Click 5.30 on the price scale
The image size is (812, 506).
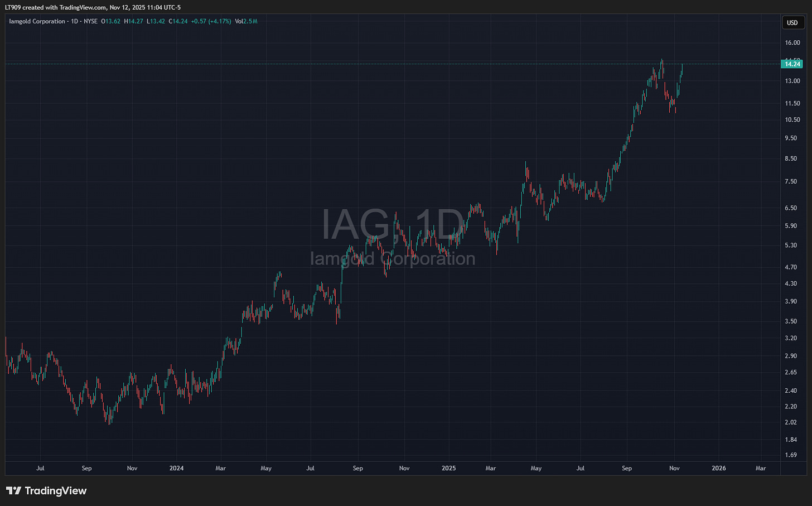pos(792,245)
